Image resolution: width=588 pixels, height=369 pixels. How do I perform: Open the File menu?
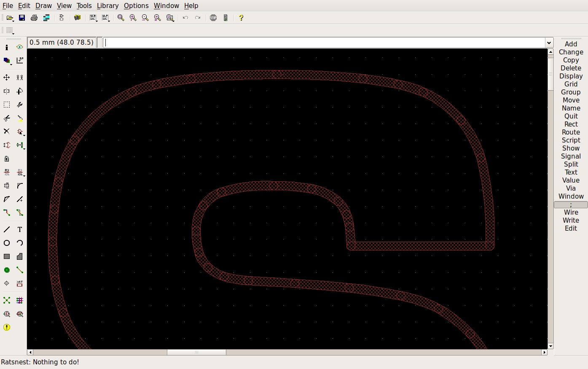(x=8, y=5)
